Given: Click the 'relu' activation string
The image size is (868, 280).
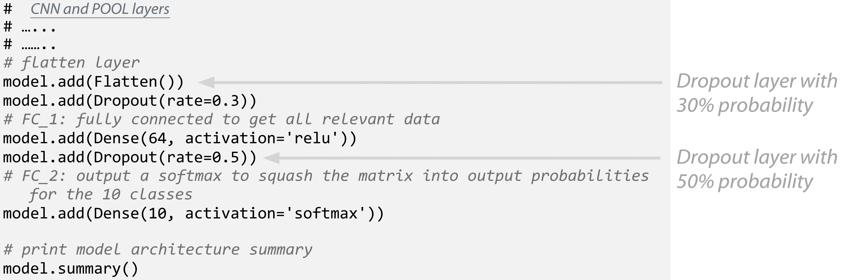Looking at the screenshot, I should 312,139.
